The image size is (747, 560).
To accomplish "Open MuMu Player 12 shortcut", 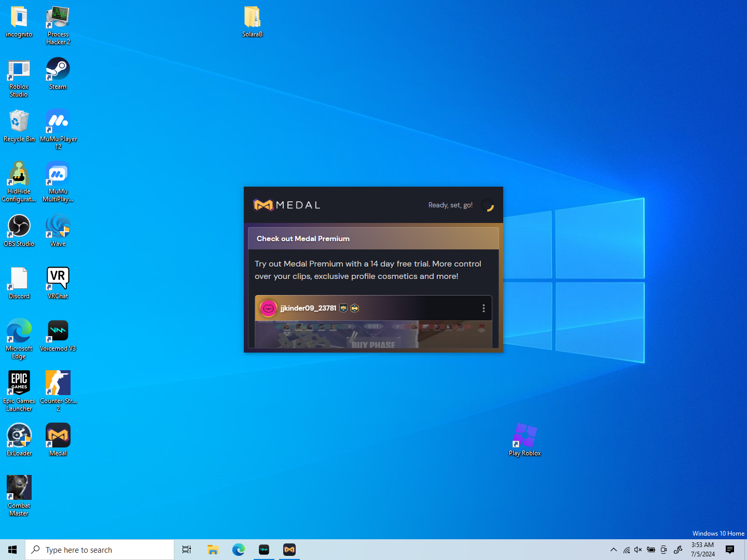I will click(58, 130).
